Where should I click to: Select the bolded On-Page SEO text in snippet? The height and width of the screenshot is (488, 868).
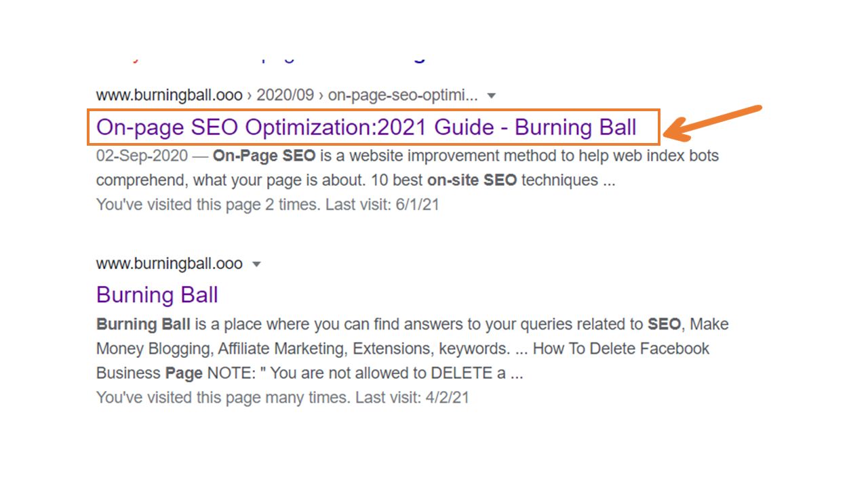[x=263, y=156]
